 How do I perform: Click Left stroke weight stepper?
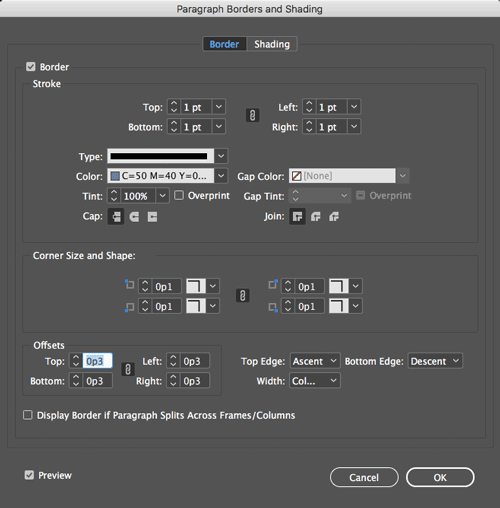(309, 107)
